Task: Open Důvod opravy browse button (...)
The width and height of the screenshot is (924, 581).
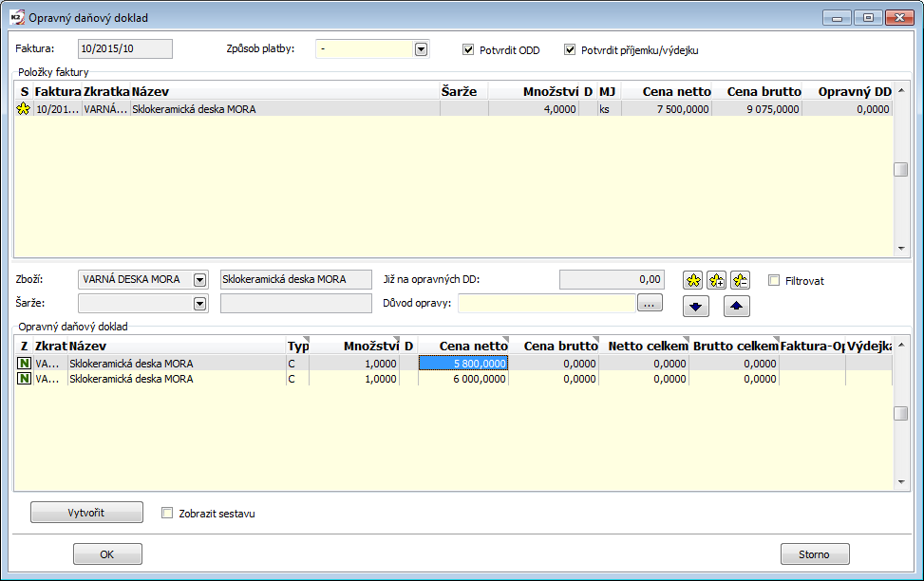Action: pos(650,304)
